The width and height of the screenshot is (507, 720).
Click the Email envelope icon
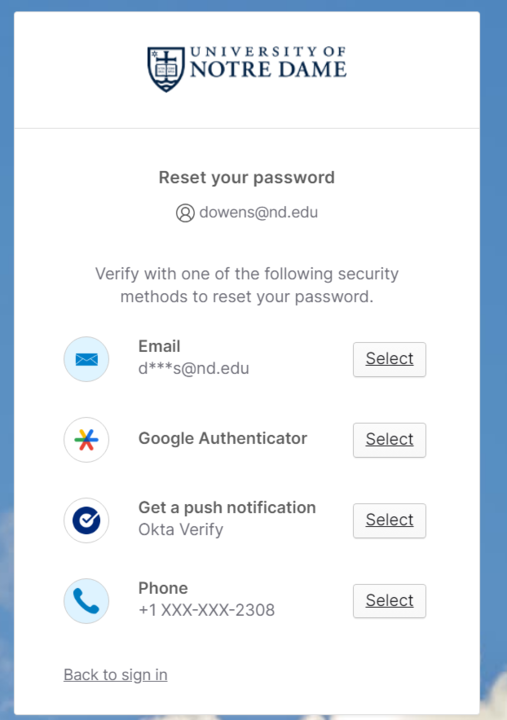(x=86, y=359)
